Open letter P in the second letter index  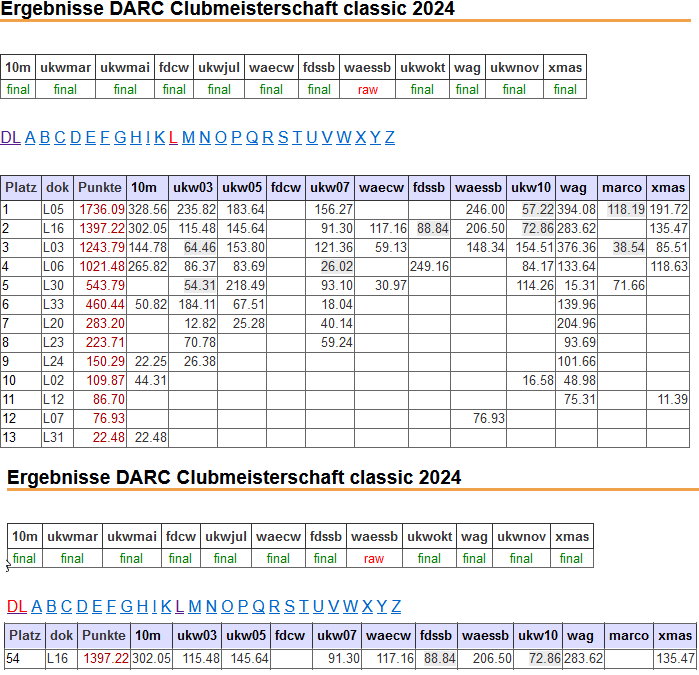[x=243, y=606]
